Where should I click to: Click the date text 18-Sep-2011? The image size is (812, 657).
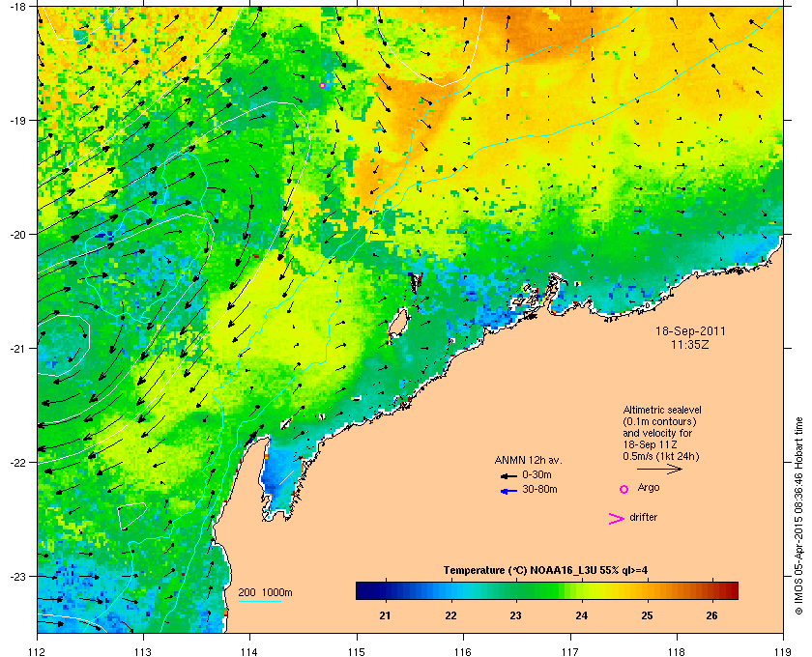coord(690,331)
